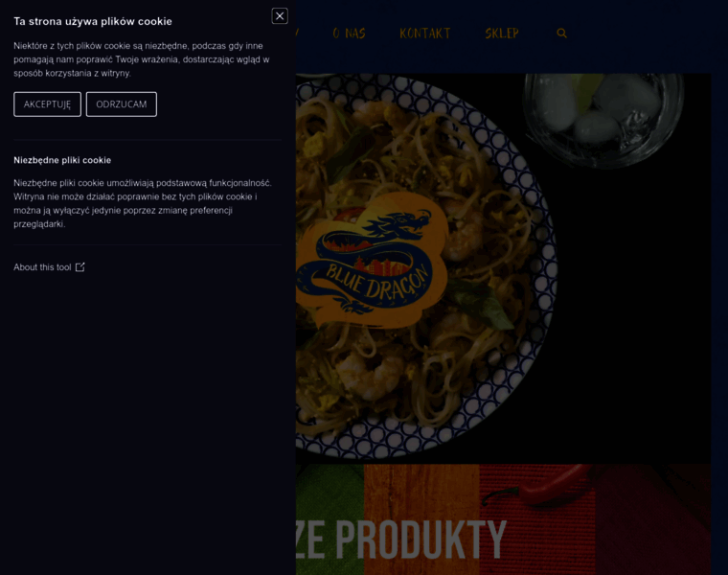Go to the KONTAKT page
The height and width of the screenshot is (575, 728).
(424, 34)
